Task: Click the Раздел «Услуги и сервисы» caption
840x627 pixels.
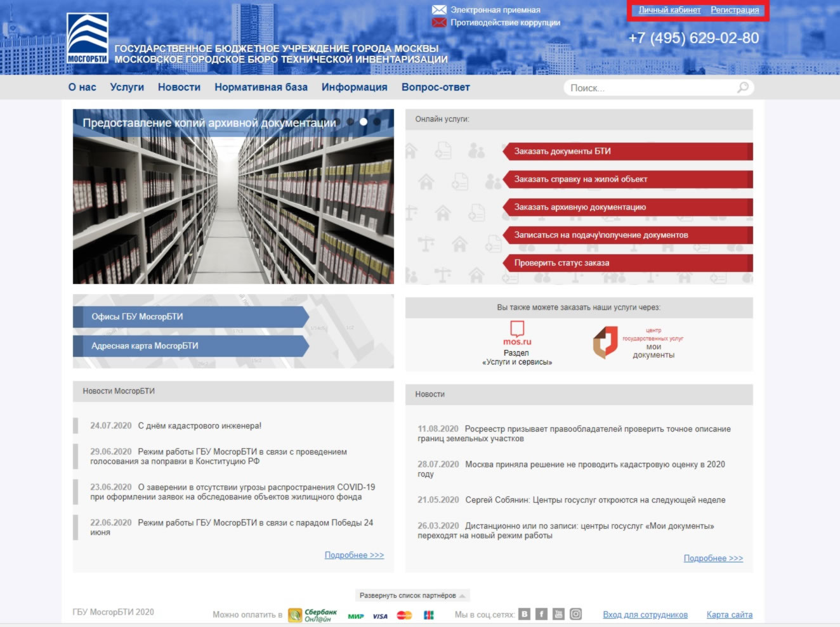Action: [x=517, y=358]
